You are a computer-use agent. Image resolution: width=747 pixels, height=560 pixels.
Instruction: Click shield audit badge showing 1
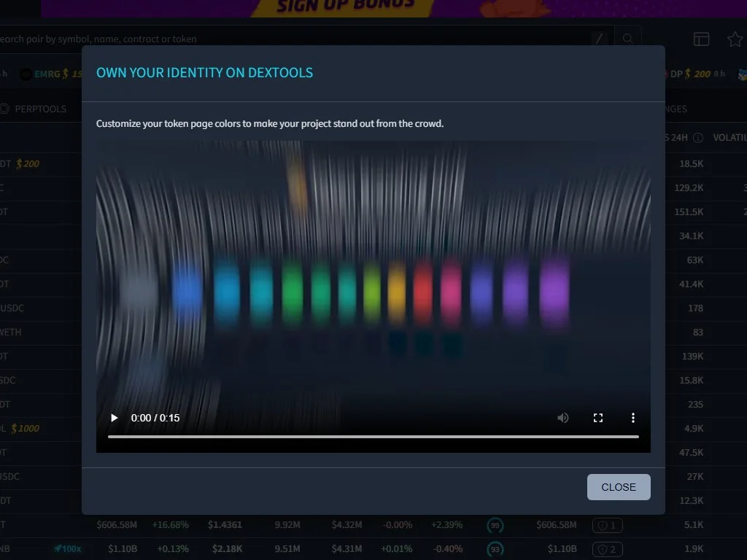coord(608,525)
